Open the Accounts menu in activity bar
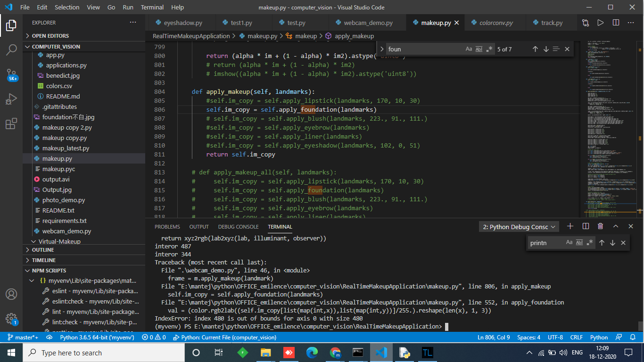Viewport: 644px width, 362px height. [x=11, y=294]
